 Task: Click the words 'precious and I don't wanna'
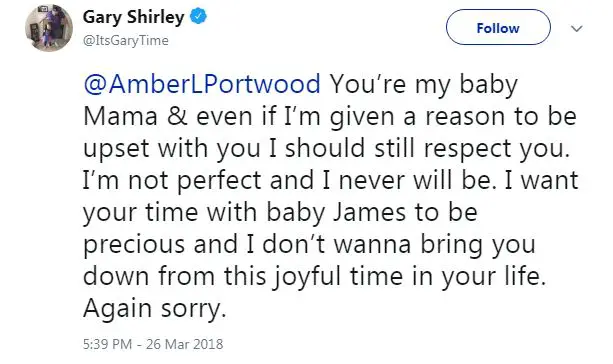[x=247, y=244]
